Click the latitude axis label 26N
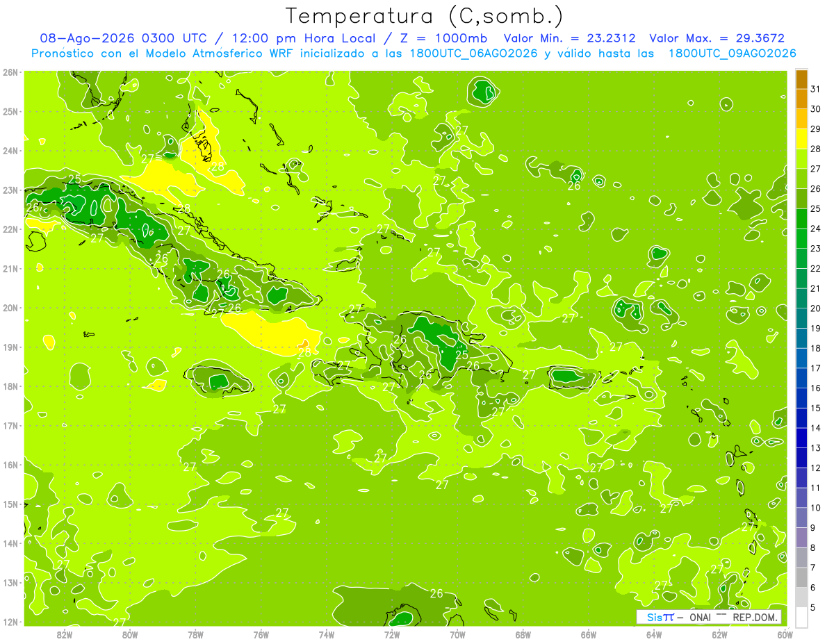This screenshot has width=834, height=644. 10,72
